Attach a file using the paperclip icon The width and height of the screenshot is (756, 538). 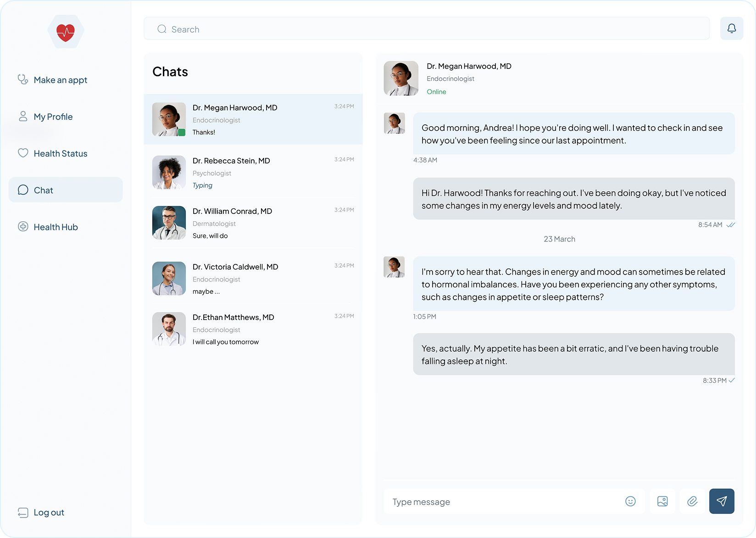pyautogui.click(x=692, y=501)
